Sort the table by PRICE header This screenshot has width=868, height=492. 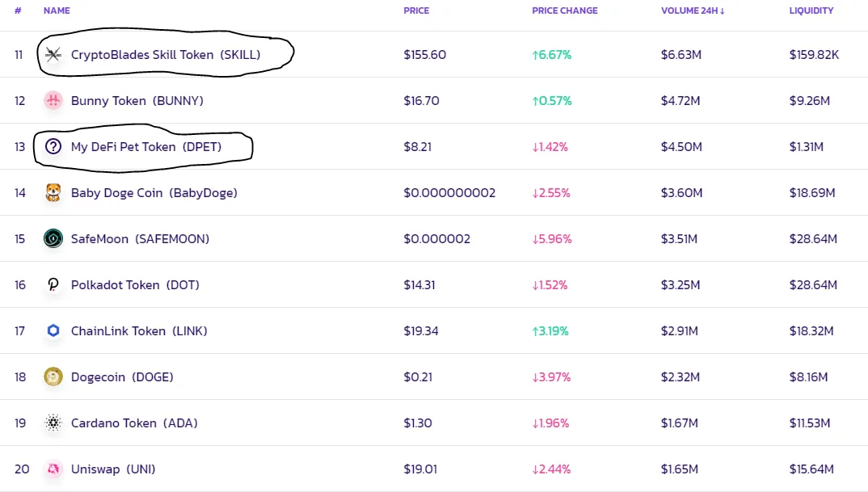click(x=416, y=11)
